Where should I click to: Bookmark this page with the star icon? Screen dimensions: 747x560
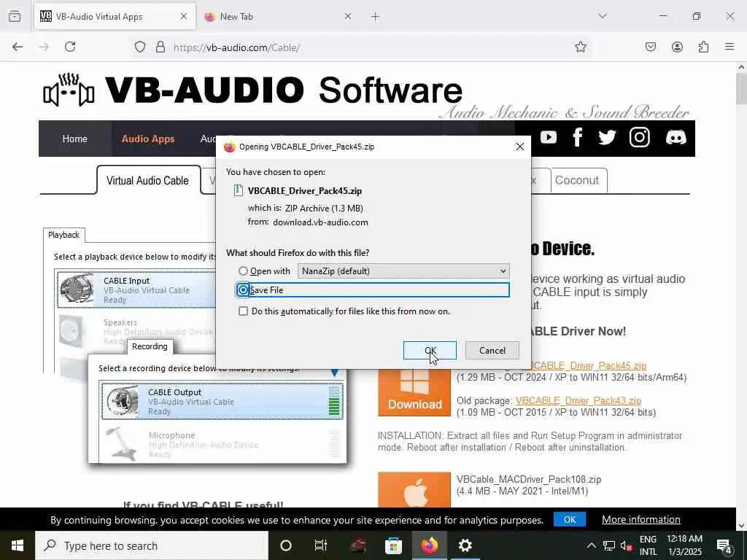pos(580,47)
